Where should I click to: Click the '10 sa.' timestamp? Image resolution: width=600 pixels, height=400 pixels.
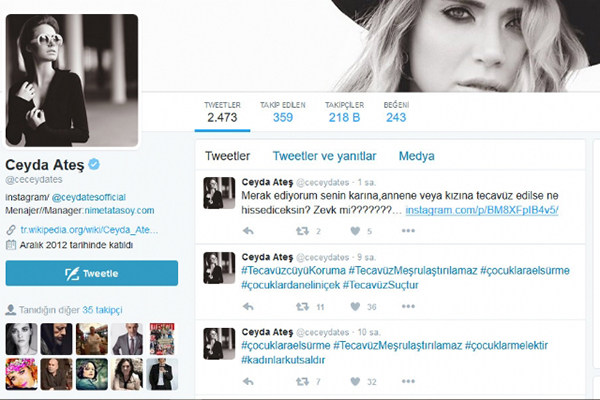coord(369,332)
